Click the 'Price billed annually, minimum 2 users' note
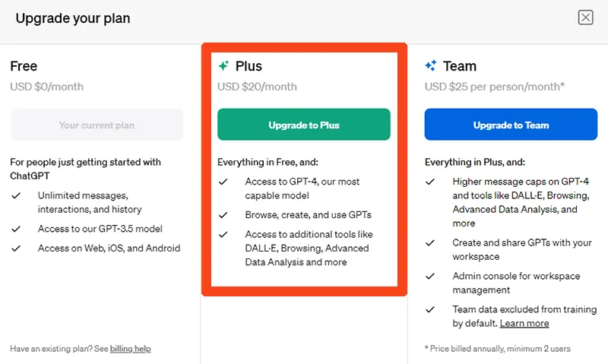This screenshot has width=608, height=364. pyautogui.click(x=498, y=349)
